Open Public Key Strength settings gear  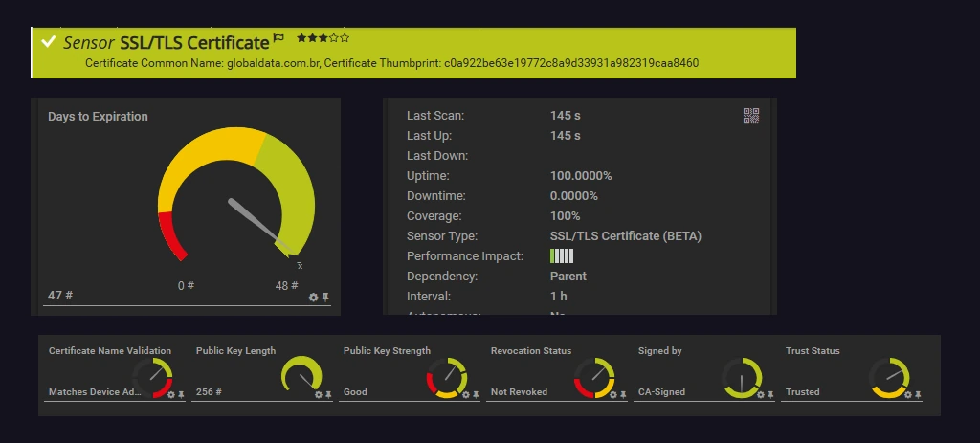tap(466, 395)
